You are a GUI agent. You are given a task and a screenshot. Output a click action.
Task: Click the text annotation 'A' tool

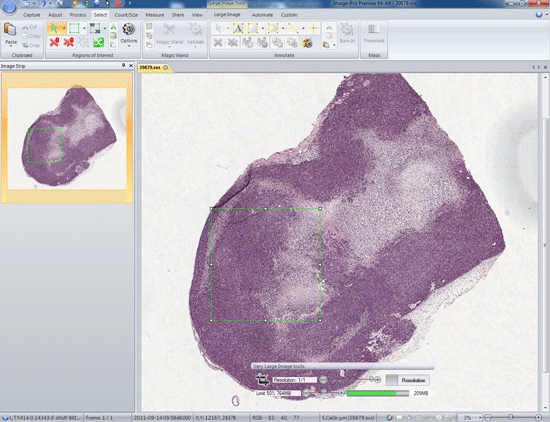coord(238,28)
